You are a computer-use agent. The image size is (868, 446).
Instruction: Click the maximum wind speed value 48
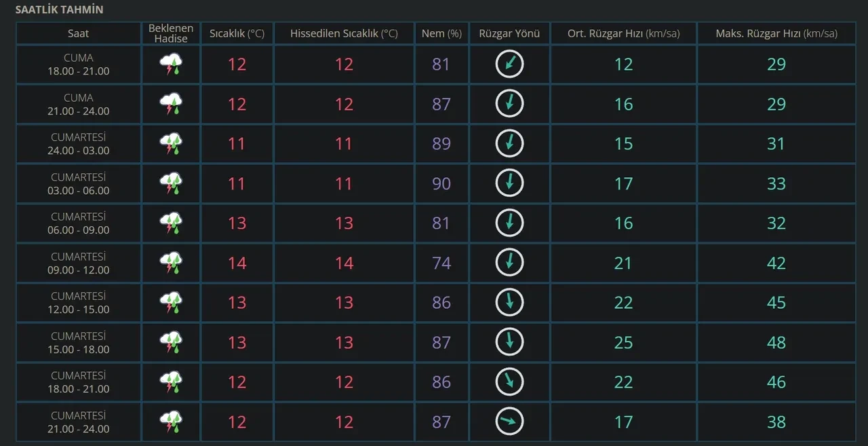[776, 343]
